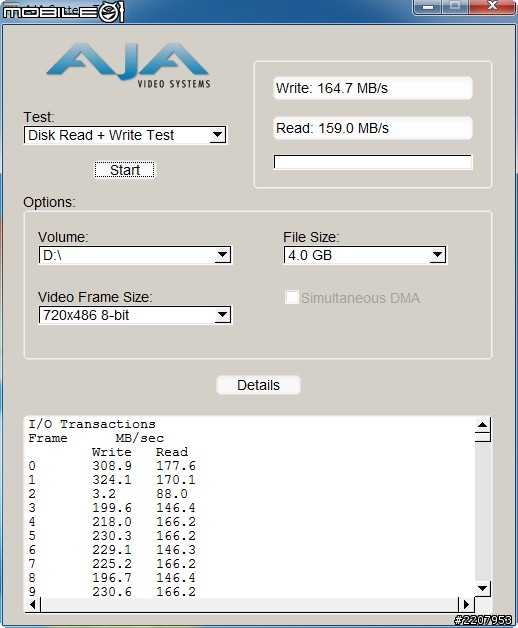Select frame 4 row with write 218.0

[112, 522]
